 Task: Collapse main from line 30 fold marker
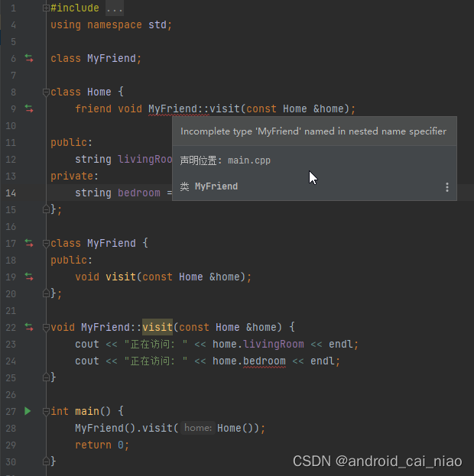(46, 461)
